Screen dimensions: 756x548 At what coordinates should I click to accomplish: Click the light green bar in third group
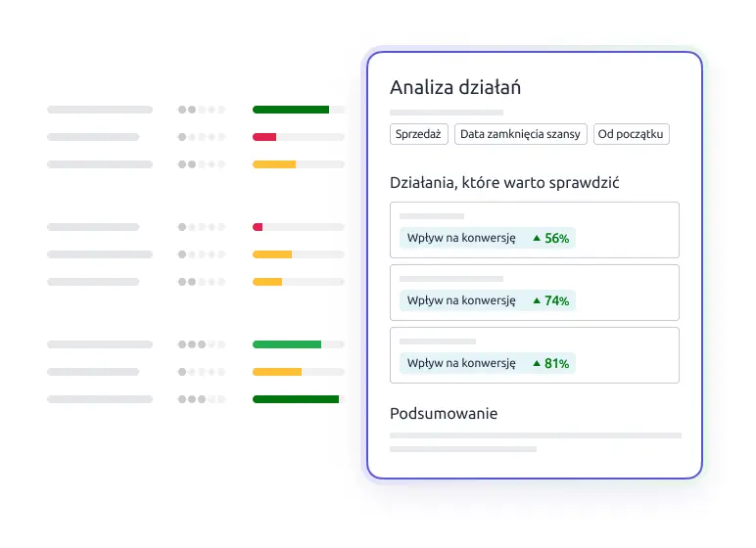click(x=287, y=344)
